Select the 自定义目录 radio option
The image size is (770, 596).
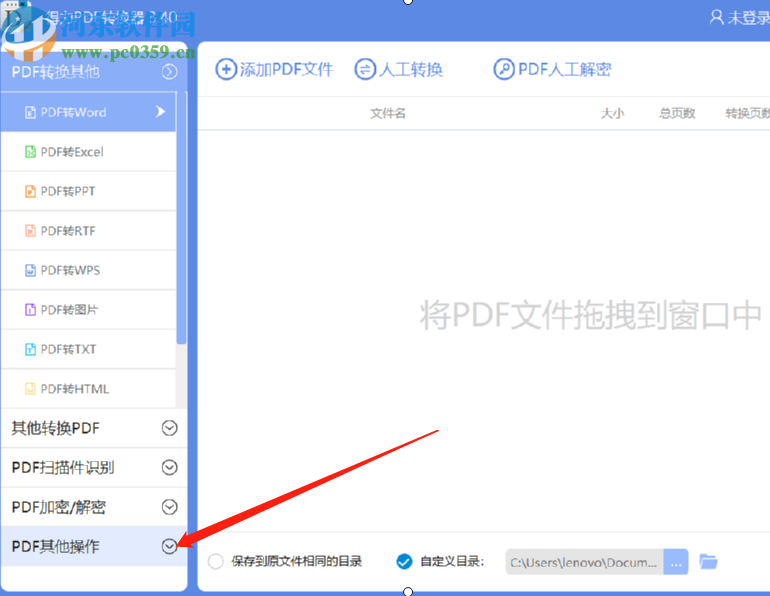tap(404, 561)
